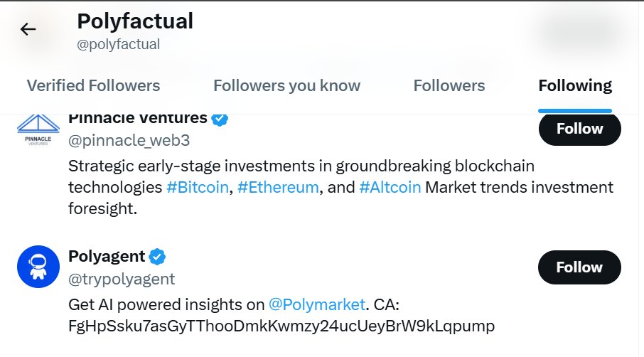Switch to Verified Followers tab

pyautogui.click(x=93, y=85)
